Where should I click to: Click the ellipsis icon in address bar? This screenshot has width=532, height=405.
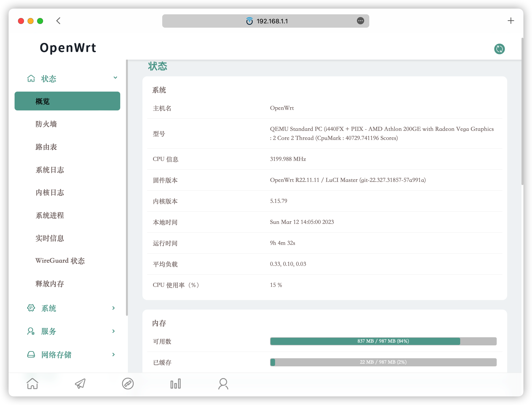[x=360, y=21]
